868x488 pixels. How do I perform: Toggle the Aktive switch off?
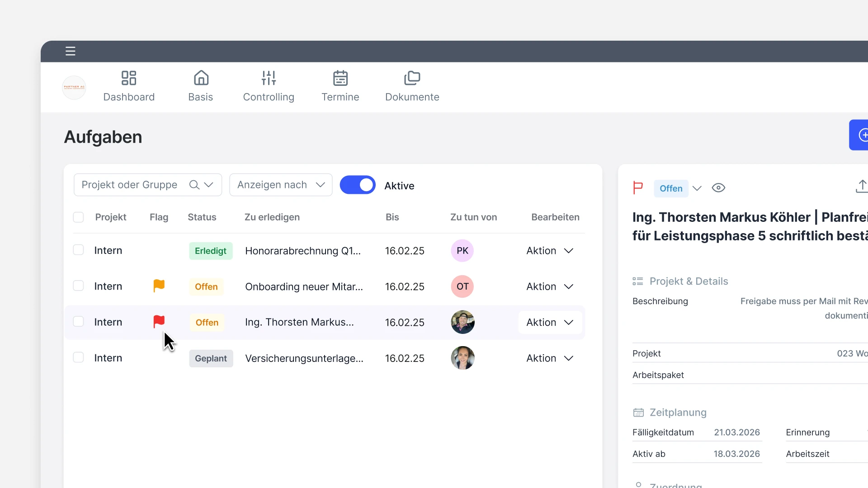click(x=358, y=185)
